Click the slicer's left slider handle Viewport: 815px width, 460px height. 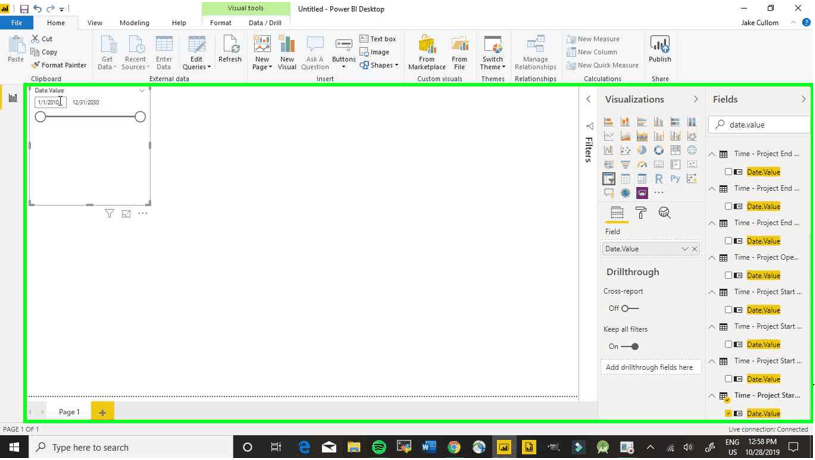click(41, 117)
